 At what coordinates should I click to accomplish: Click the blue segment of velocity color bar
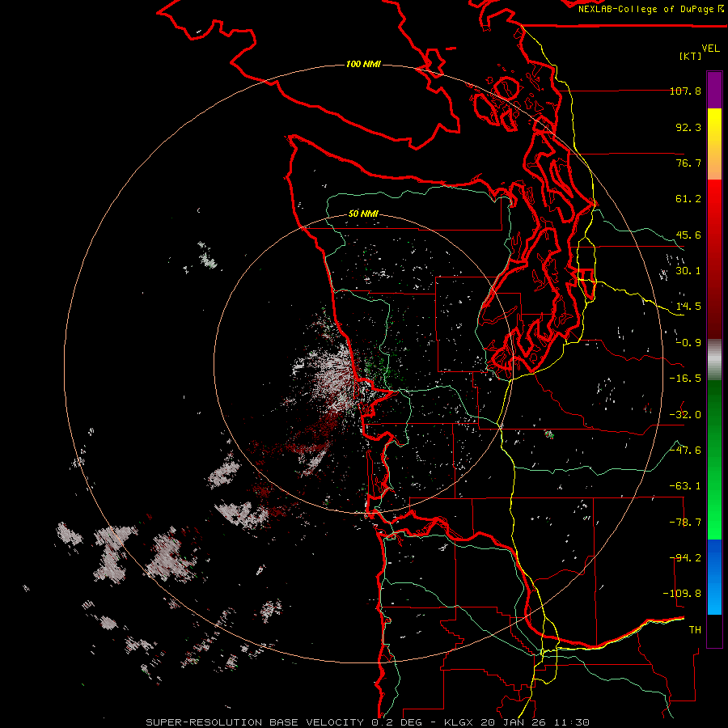[714, 577]
